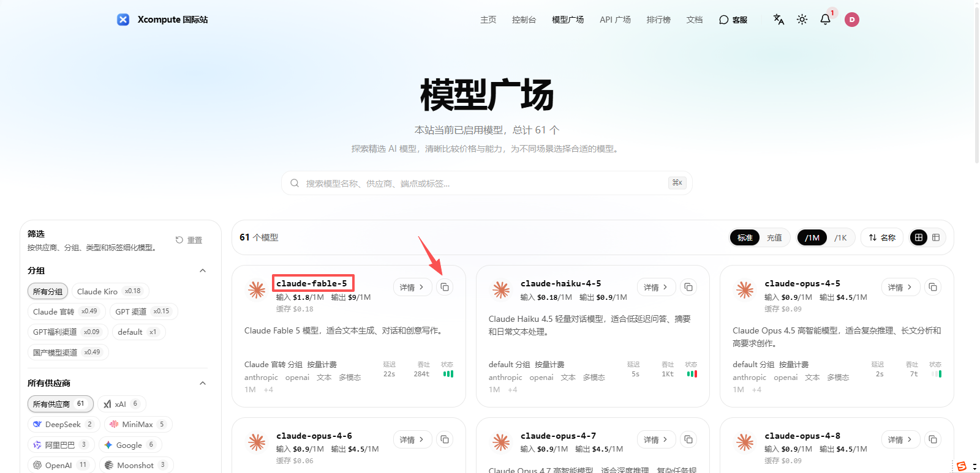Open API 广场 navigation item
The width and height of the screenshot is (980, 473).
click(615, 20)
